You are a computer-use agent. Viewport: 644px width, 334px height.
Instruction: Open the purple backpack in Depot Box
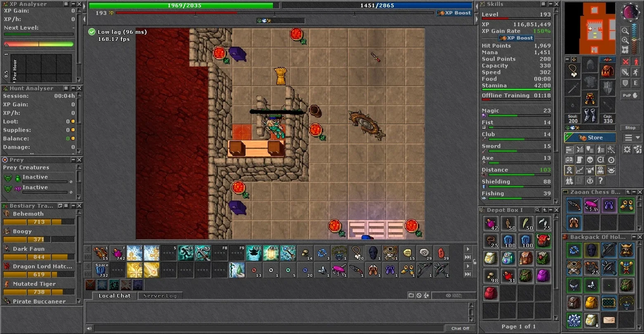(x=543, y=276)
